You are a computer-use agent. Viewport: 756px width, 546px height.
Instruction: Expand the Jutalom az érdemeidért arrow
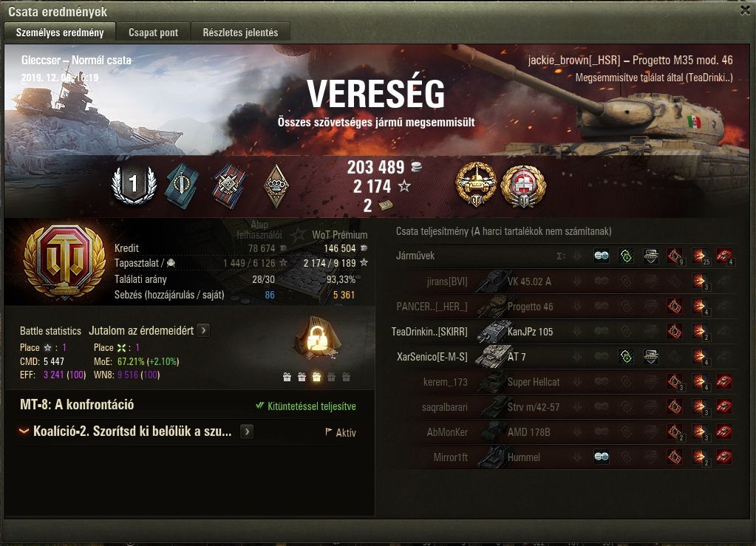(x=204, y=330)
